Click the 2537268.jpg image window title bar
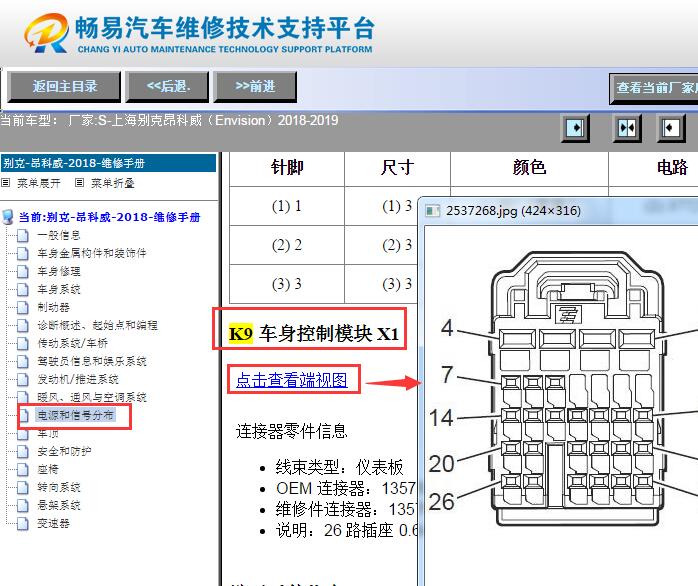This screenshot has height=586, width=698. 558,211
